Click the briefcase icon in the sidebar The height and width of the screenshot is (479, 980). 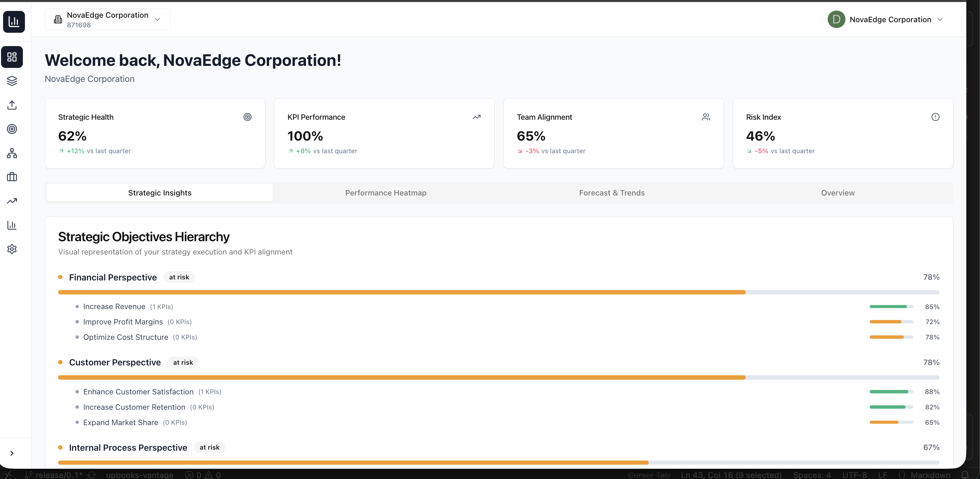click(x=12, y=177)
